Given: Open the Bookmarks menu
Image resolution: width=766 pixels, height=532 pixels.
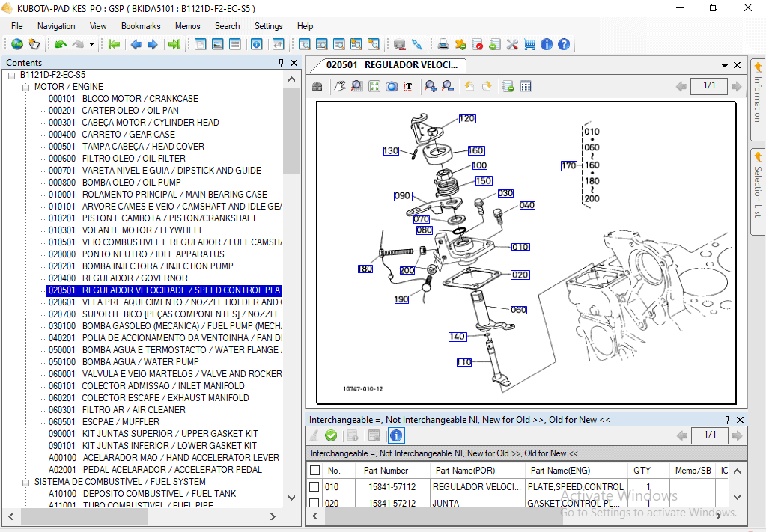Looking at the screenshot, I should click(x=140, y=25).
